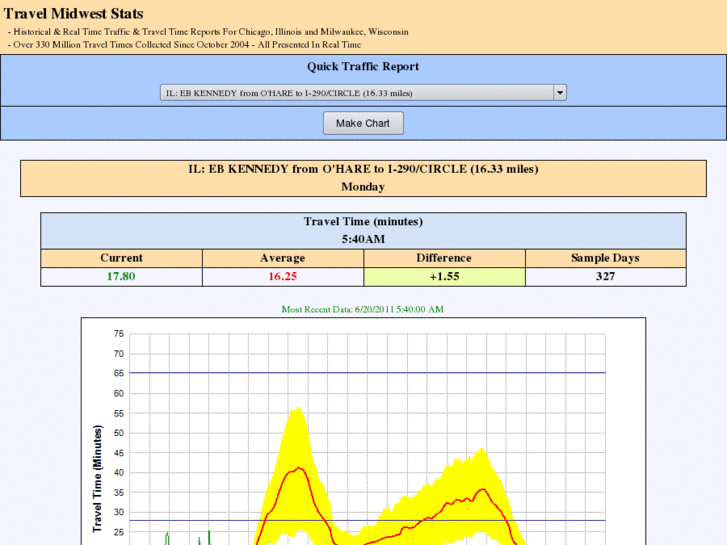This screenshot has width=727, height=545.
Task: Click the Difference column header
Action: [x=444, y=258]
